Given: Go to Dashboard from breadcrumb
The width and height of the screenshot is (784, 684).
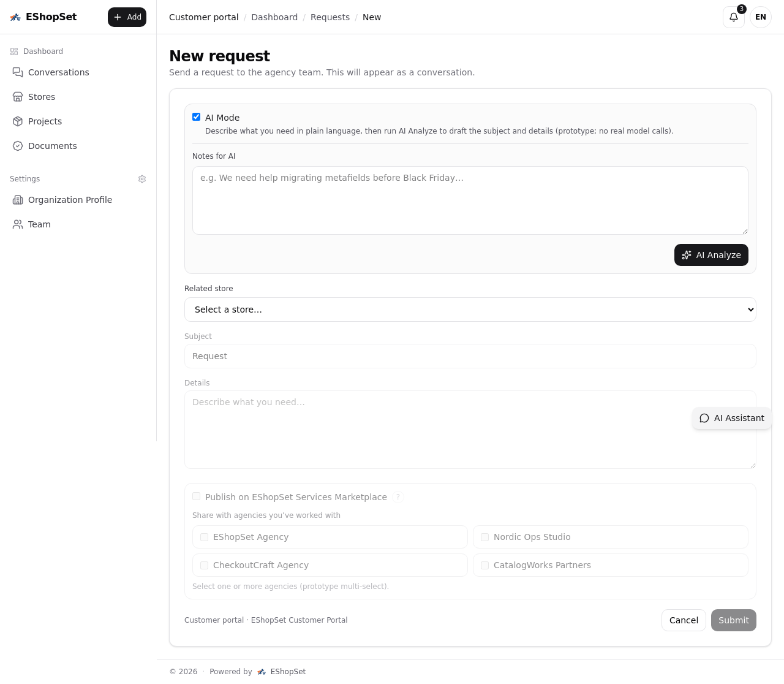Looking at the screenshot, I should [x=274, y=17].
